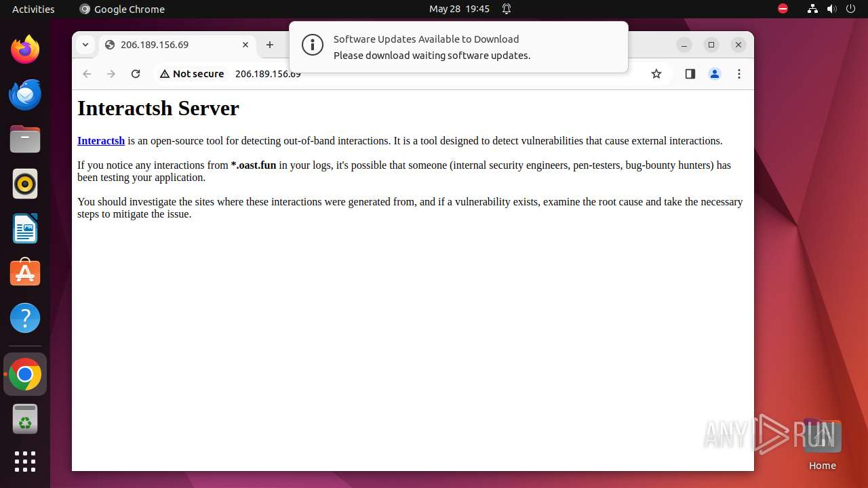The height and width of the screenshot is (488, 868).
Task: View the Not secure site info
Action: click(192, 74)
